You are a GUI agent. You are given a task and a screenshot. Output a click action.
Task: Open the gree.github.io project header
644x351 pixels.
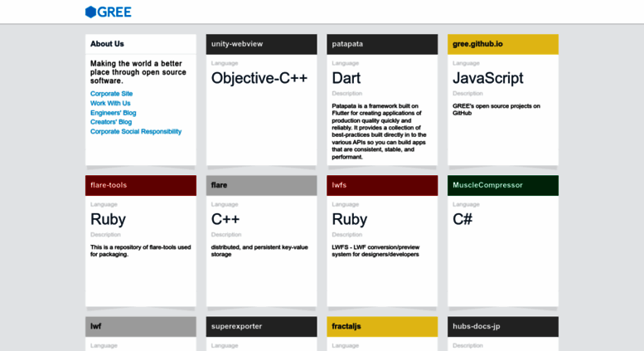(503, 44)
